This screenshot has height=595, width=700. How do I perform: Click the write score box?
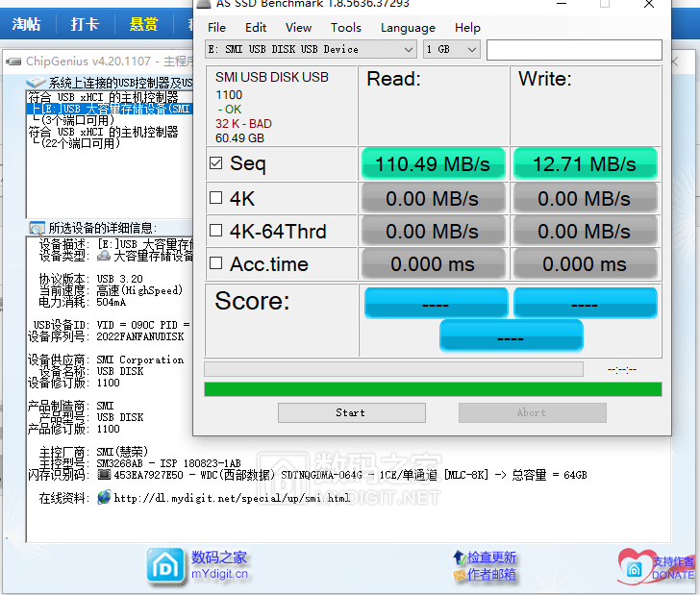(x=586, y=304)
